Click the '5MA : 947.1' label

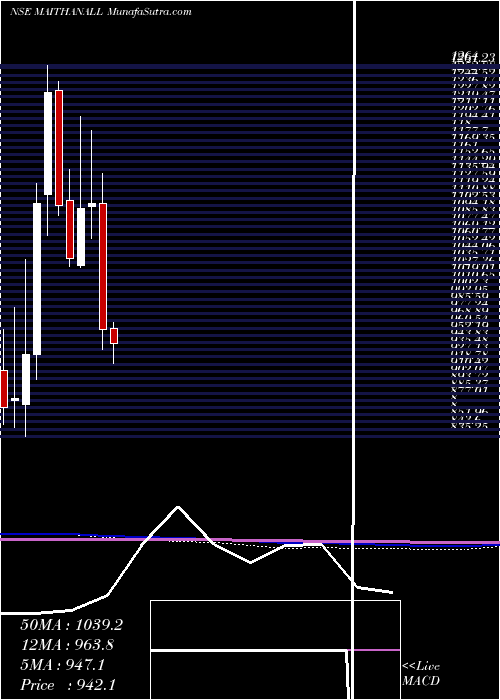(x=63, y=665)
